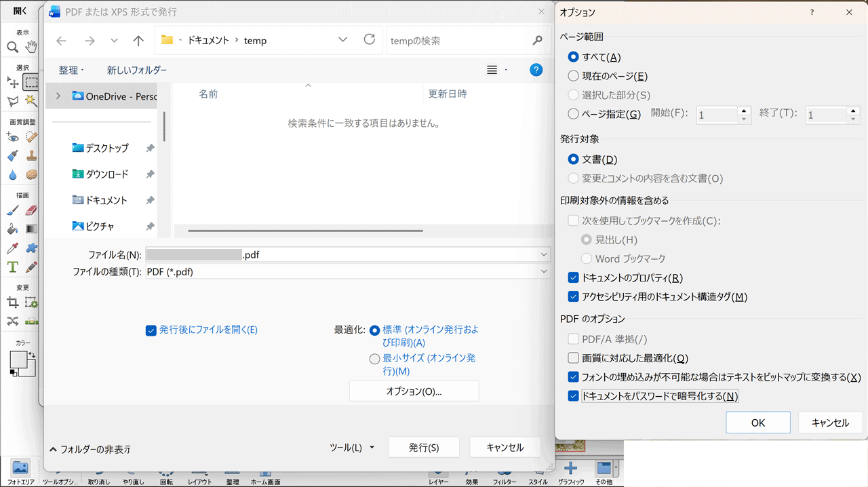Open the Tools (ツール) dropdown menu
Screen dimensions: 868x487
(352, 448)
